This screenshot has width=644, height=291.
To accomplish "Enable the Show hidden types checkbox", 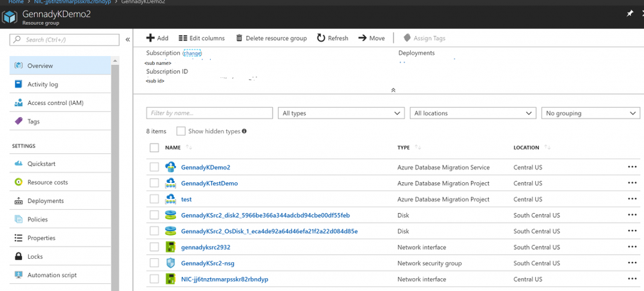I will click(181, 131).
